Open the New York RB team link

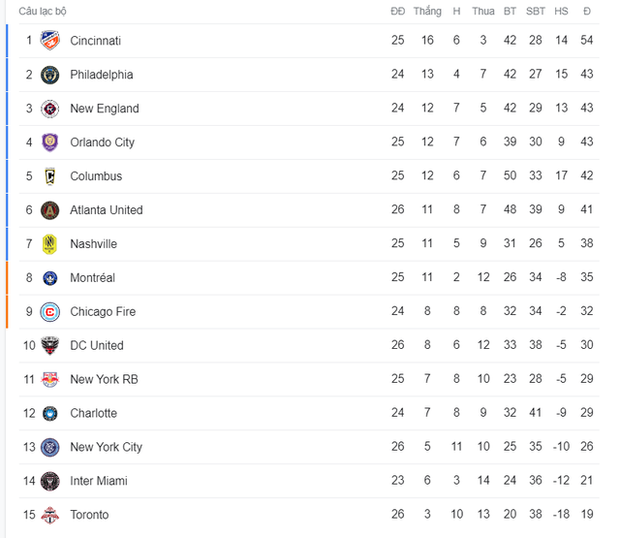pyautogui.click(x=104, y=380)
